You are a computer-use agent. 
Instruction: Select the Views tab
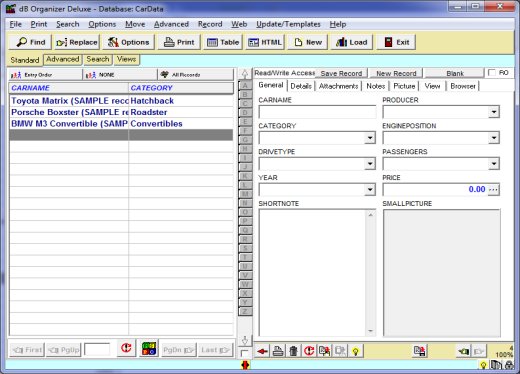click(x=126, y=59)
